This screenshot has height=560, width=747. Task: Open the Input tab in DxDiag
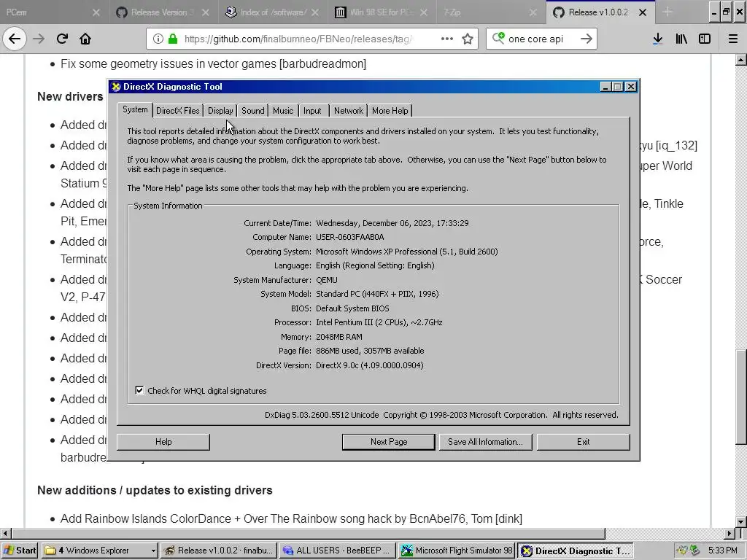(312, 111)
